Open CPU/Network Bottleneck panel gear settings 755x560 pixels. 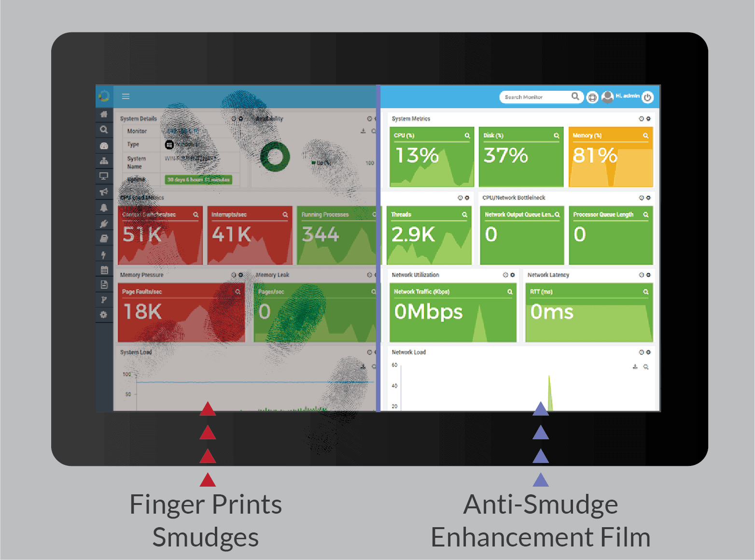pos(648,198)
